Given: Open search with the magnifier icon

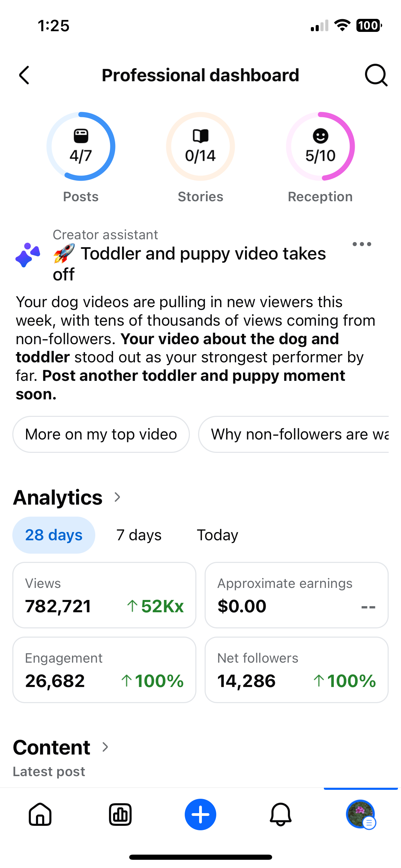Looking at the screenshot, I should (x=376, y=75).
